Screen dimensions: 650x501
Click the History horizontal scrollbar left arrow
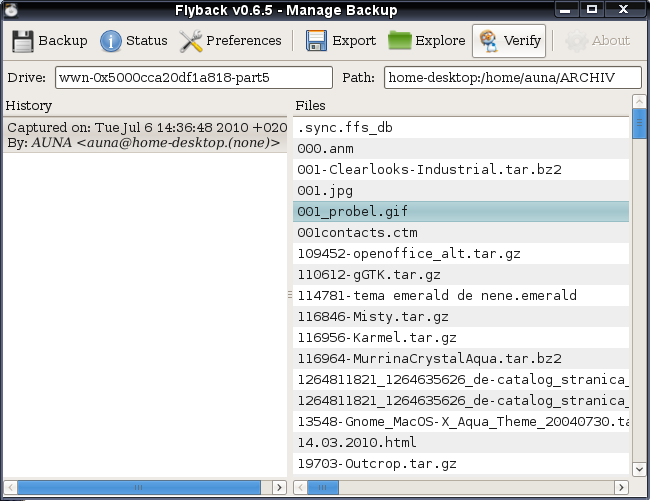pyautogui.click(x=11, y=487)
